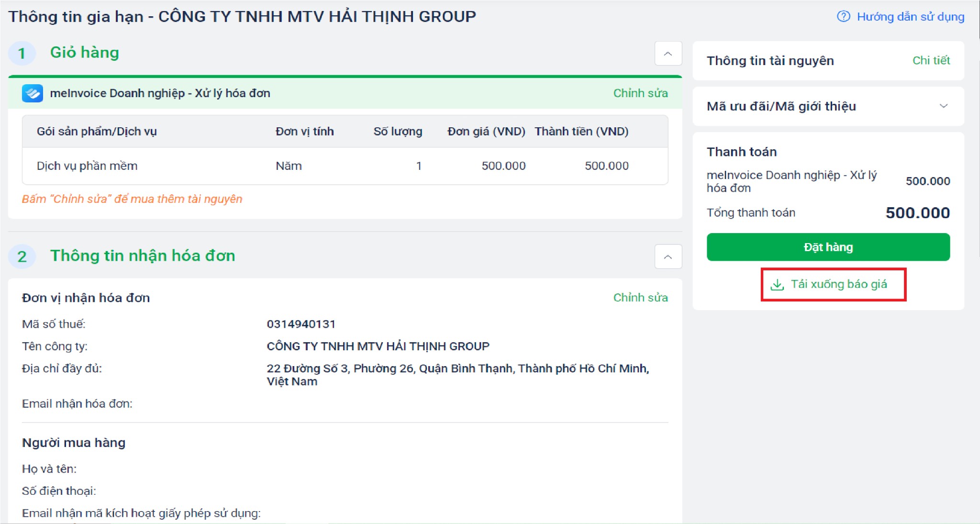Click the meInvoice product logo icon
Image resolution: width=980 pixels, height=524 pixels.
point(33,93)
